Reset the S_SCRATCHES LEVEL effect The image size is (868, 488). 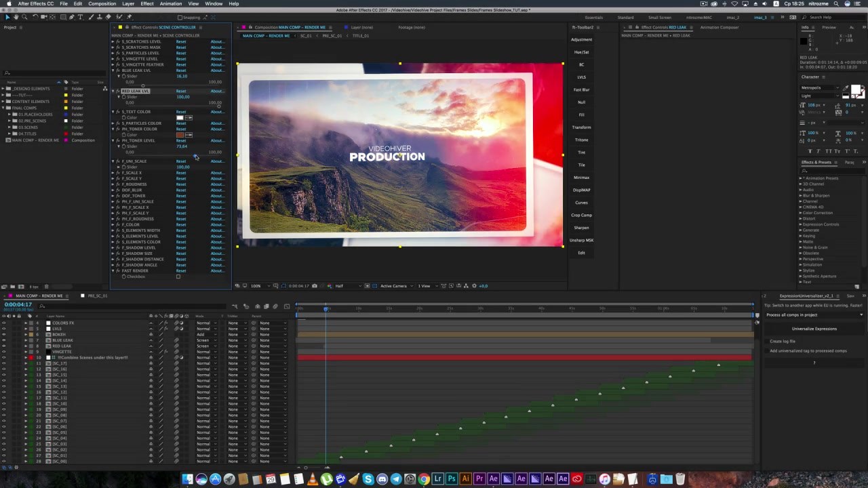[181, 41]
